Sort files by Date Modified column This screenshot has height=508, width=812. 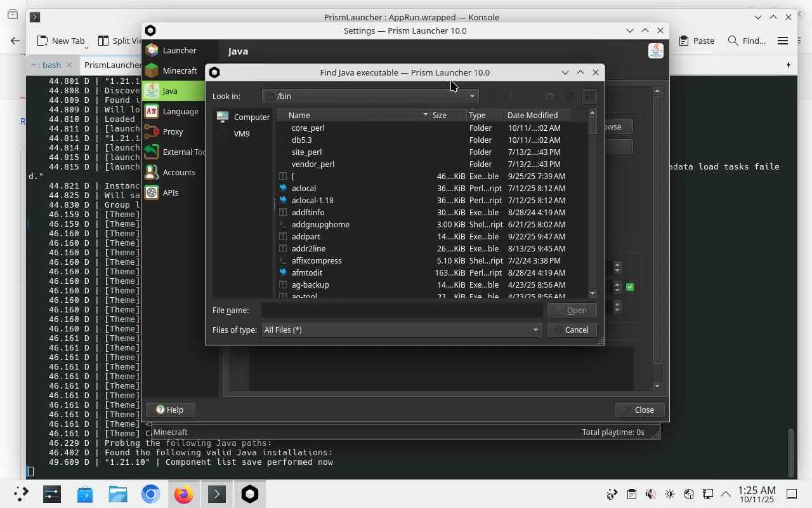(537, 115)
